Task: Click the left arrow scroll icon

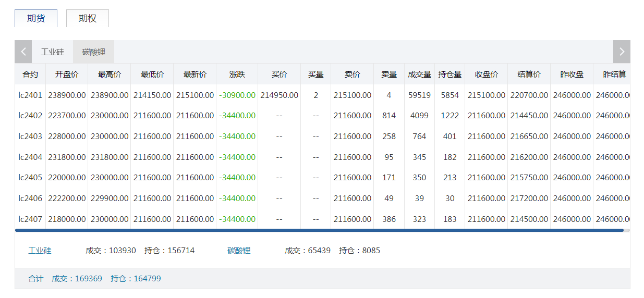Action: coord(23,52)
